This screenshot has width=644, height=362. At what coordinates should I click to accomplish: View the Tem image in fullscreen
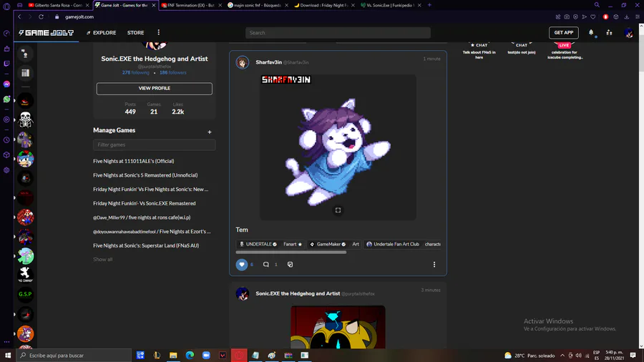coord(338,210)
